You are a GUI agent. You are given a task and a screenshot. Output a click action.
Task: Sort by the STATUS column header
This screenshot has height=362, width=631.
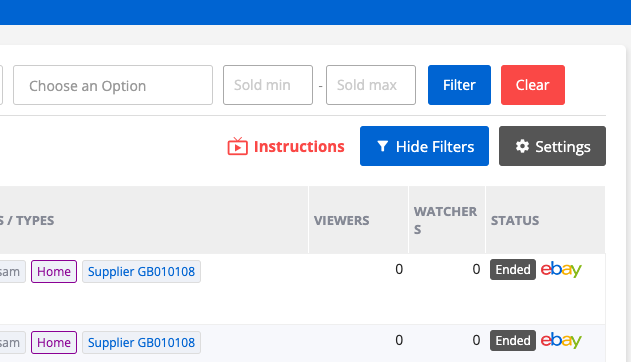515,220
